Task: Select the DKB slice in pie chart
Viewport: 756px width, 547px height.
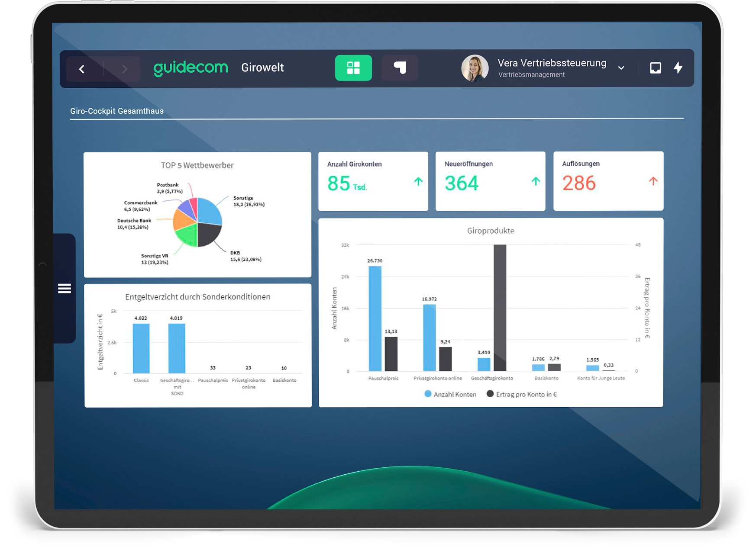Action: (208, 235)
